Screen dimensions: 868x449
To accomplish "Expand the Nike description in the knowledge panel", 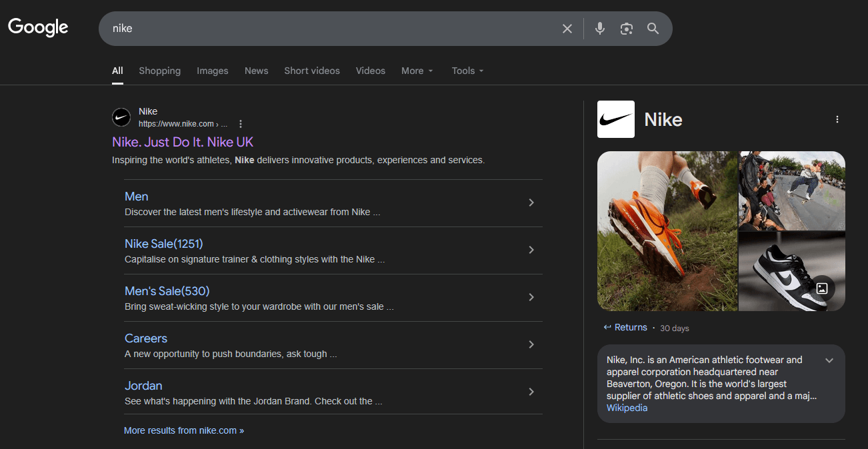I will (x=829, y=360).
